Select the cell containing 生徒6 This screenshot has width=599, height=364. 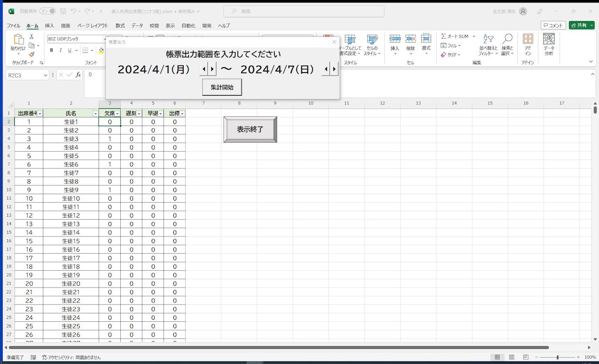point(71,164)
